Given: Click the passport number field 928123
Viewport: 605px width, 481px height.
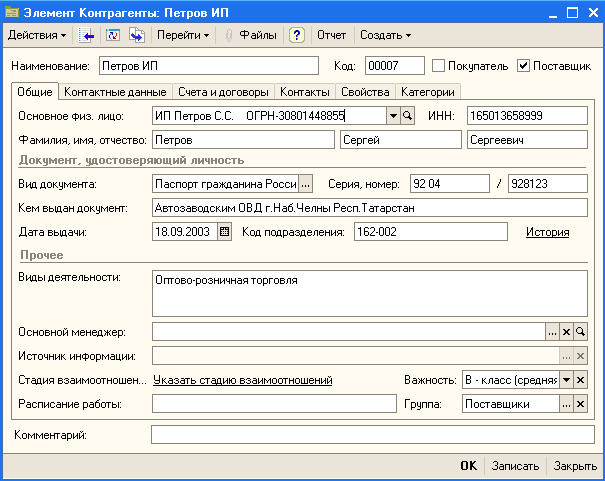Looking at the screenshot, I should point(548,184).
